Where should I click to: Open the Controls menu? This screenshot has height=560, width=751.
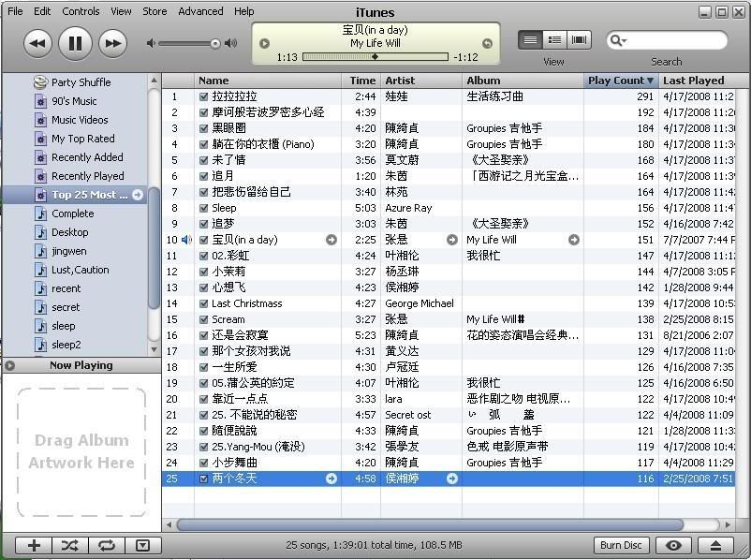81,11
